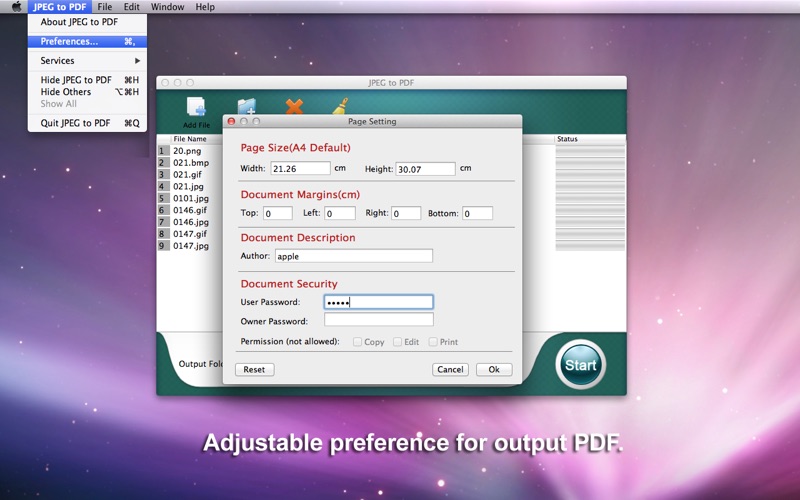This screenshot has width=800, height=500.
Task: Select file 0146.jpg in list
Action: point(191,222)
